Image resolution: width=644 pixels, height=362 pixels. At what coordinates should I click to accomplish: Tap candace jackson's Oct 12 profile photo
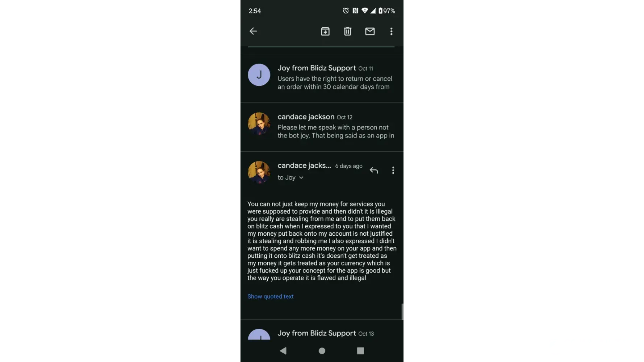click(x=259, y=124)
